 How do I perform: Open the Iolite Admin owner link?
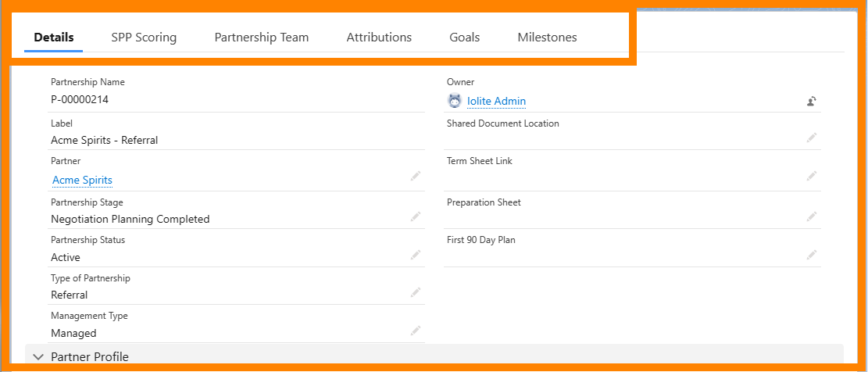497,102
